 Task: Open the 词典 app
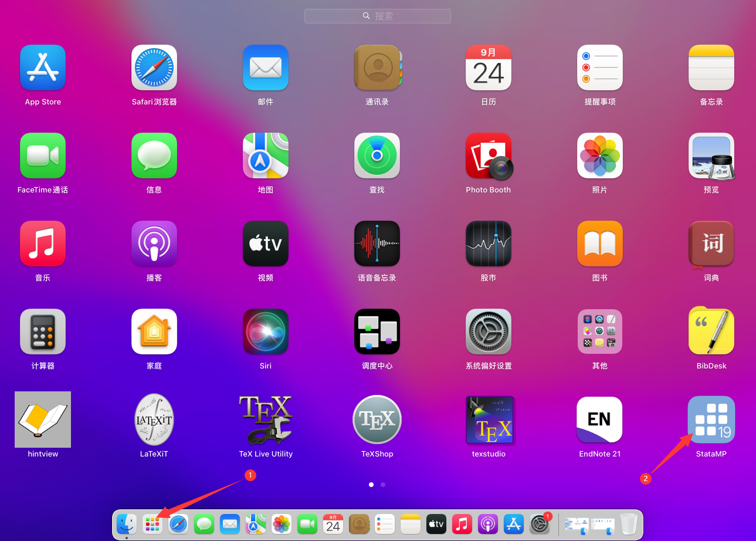[711, 245]
